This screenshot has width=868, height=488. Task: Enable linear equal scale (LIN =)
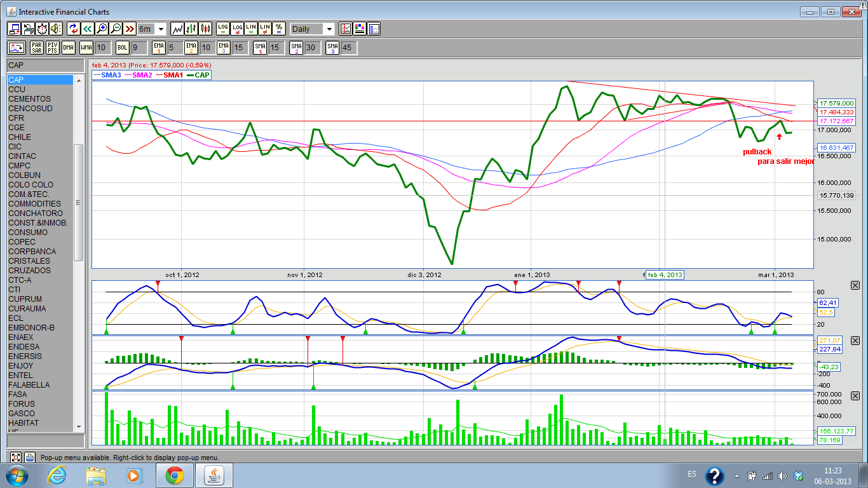(251, 29)
